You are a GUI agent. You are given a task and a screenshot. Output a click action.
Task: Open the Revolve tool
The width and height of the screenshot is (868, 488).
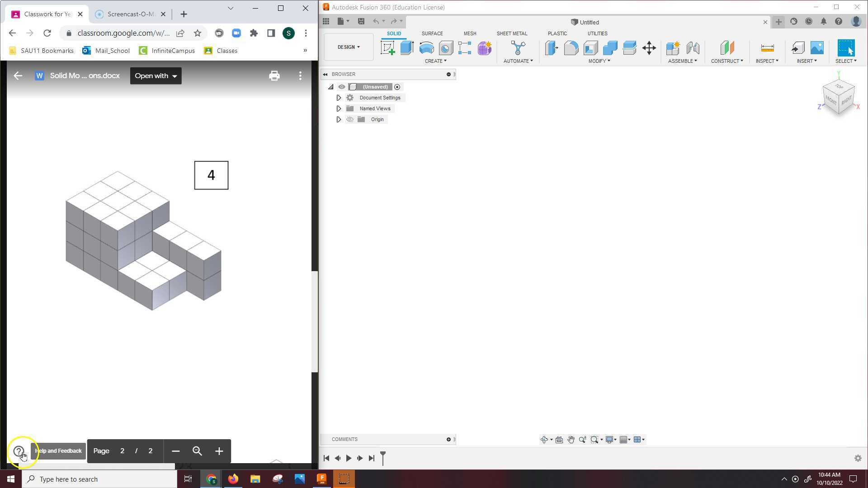tap(426, 48)
